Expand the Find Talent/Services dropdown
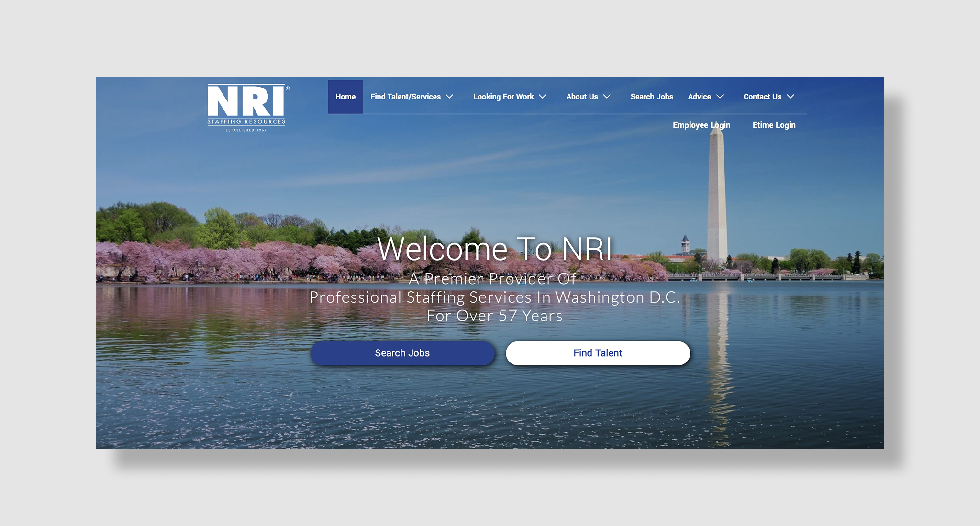 point(405,97)
